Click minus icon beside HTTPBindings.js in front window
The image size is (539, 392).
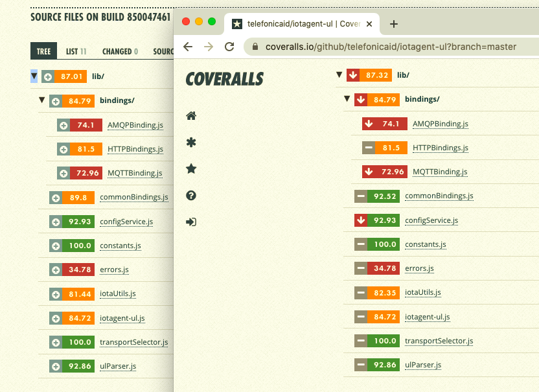coord(369,148)
